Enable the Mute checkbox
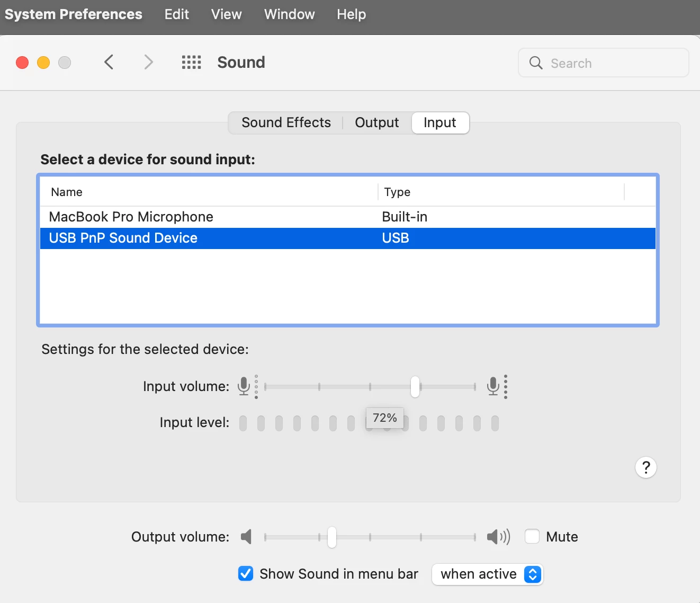The height and width of the screenshot is (603, 700). (x=532, y=537)
